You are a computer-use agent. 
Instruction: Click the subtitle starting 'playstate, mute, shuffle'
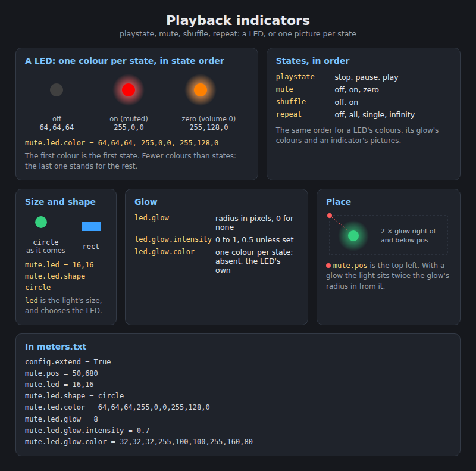(x=238, y=34)
